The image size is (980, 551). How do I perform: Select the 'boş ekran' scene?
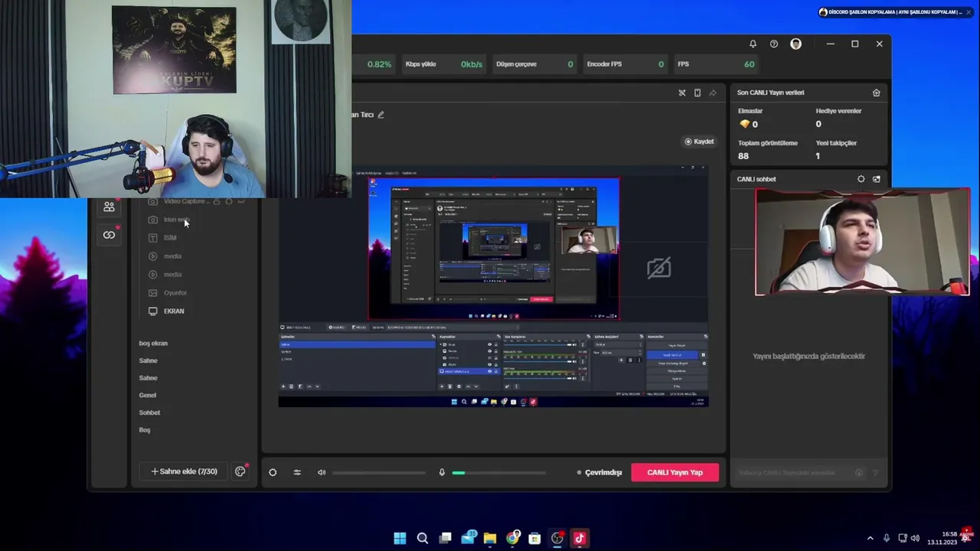tap(153, 344)
